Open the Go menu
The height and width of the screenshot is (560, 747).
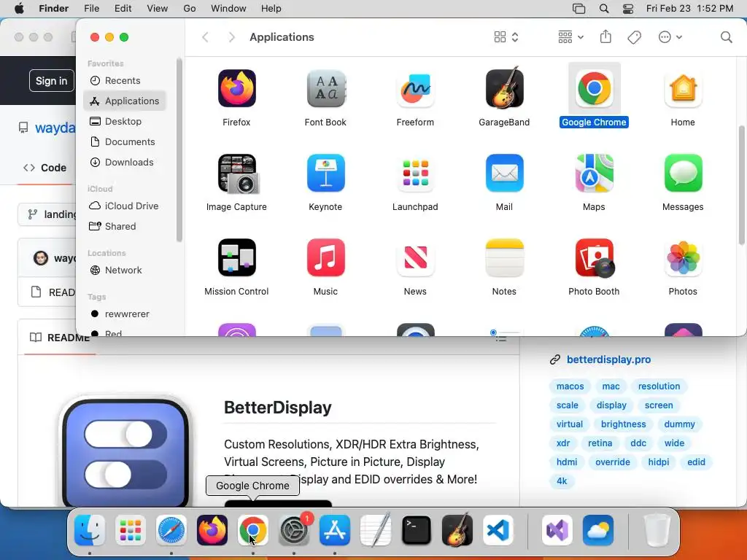click(x=190, y=9)
